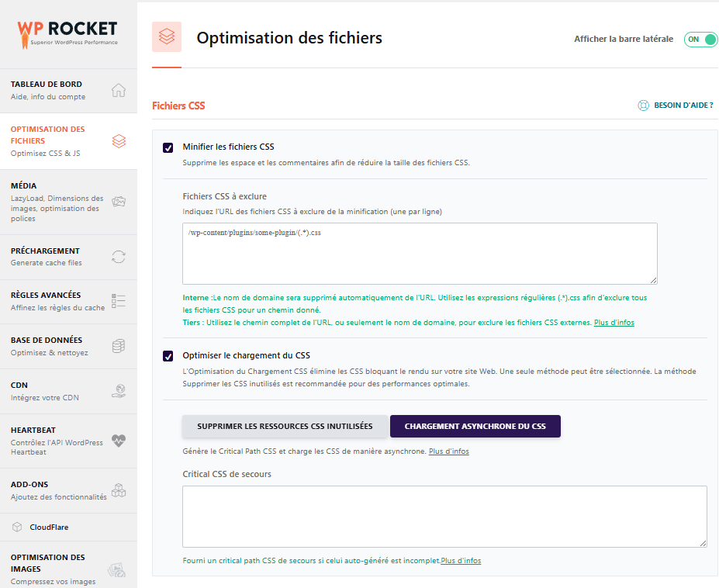719x588 pixels.
Task: Open Média settings section
Action: [x=68, y=202]
